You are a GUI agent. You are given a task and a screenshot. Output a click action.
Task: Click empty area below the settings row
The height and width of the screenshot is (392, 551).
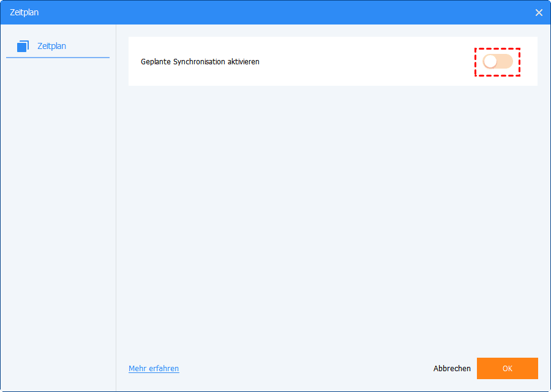[x=331, y=214]
